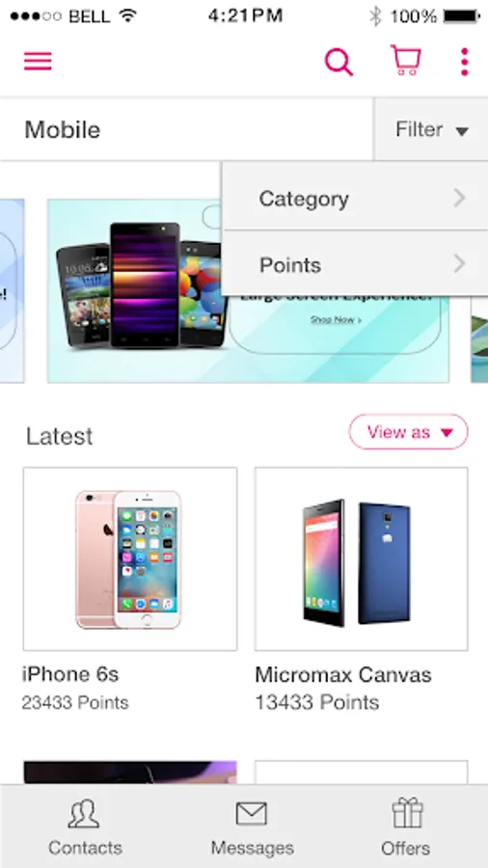The width and height of the screenshot is (488, 868).
Task: Select the Points filter option
Action: tap(355, 263)
